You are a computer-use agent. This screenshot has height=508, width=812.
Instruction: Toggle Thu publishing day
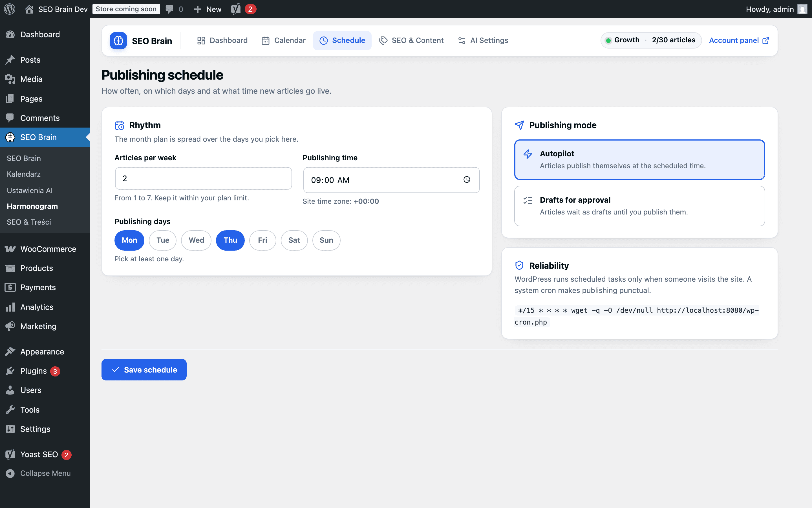[x=230, y=240]
